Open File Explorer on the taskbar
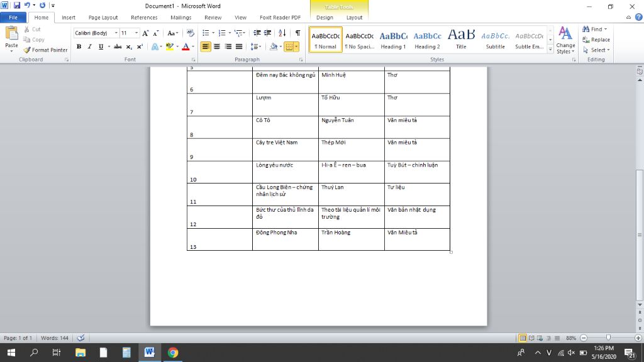The height and width of the screenshot is (362, 644). [x=80, y=353]
